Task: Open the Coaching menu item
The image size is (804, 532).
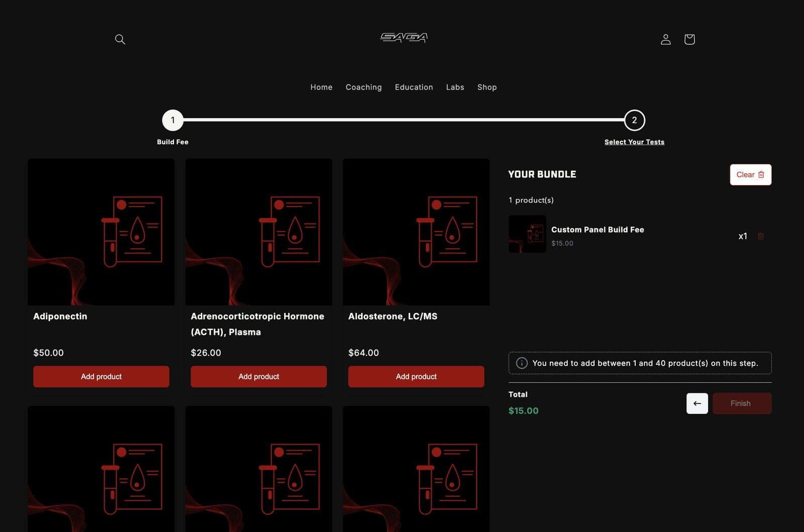Action: [x=363, y=87]
